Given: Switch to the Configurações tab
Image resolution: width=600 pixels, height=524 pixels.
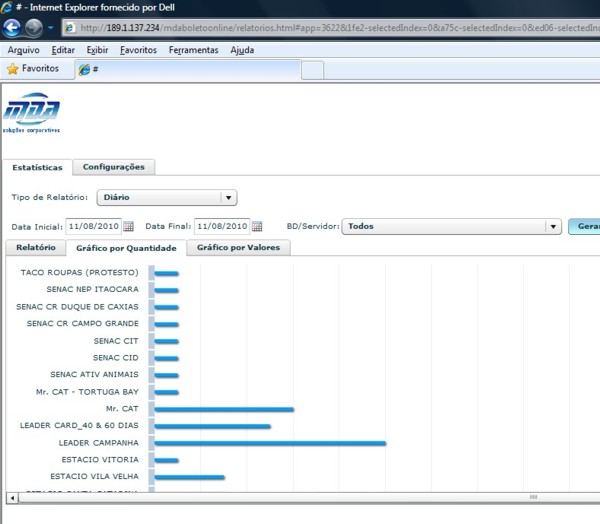Looking at the screenshot, I should pyautogui.click(x=114, y=167).
